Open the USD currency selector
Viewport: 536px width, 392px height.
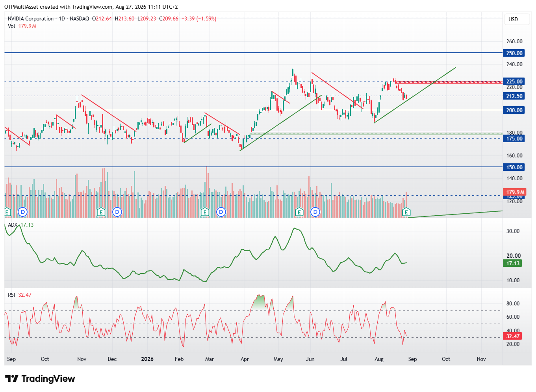coord(517,19)
